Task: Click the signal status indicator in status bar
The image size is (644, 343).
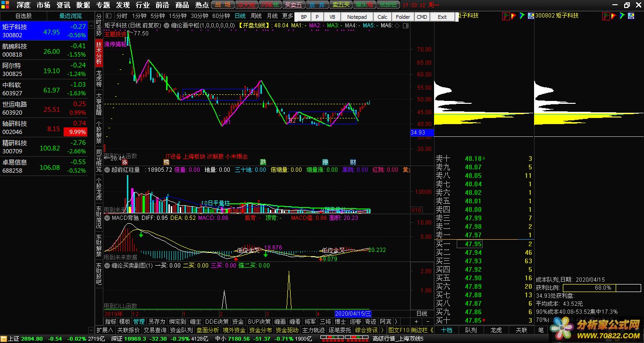Action: pos(344,339)
